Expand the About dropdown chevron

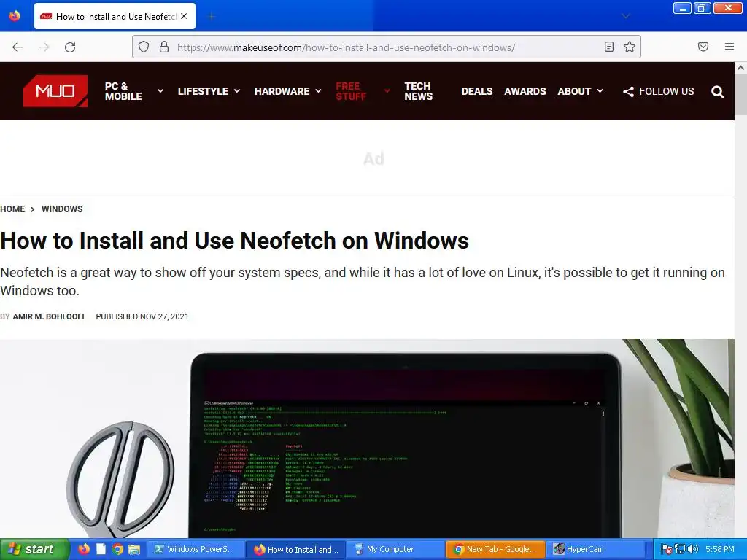click(x=600, y=91)
